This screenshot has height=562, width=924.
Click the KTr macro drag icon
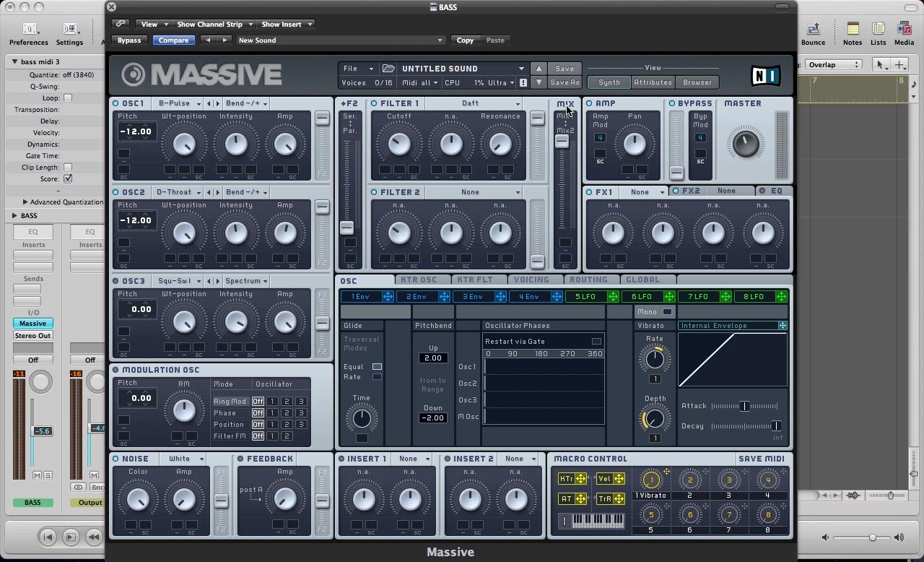click(580, 479)
